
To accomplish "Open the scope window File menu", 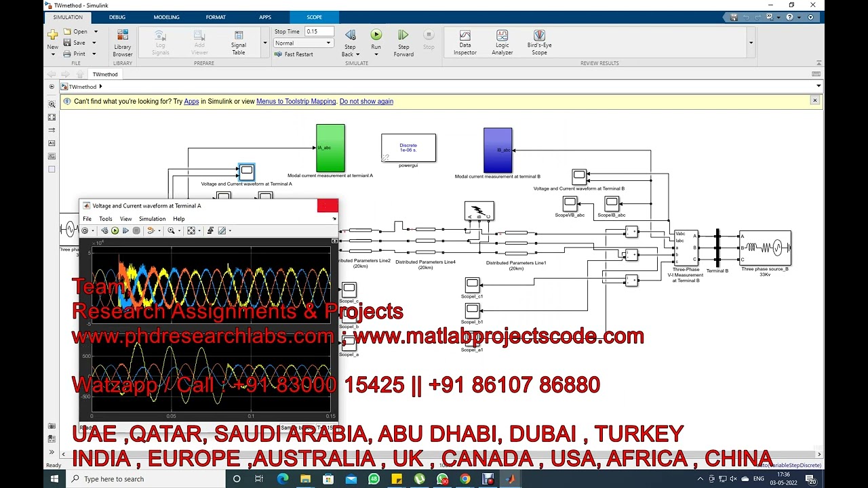I will [x=87, y=219].
